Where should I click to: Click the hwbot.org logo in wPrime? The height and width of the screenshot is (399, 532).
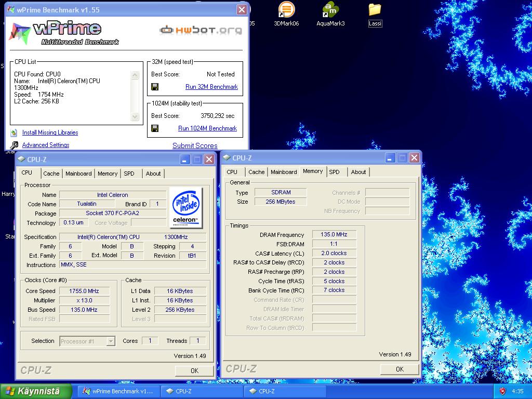[x=201, y=30]
